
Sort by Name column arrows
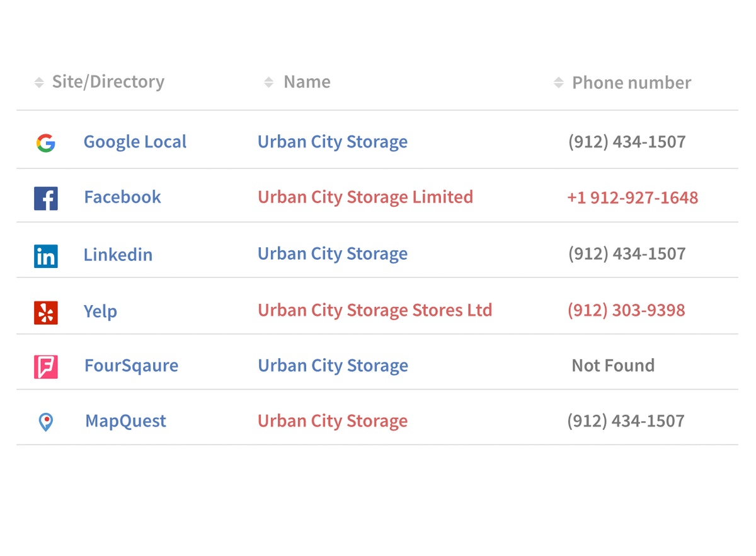coord(269,83)
